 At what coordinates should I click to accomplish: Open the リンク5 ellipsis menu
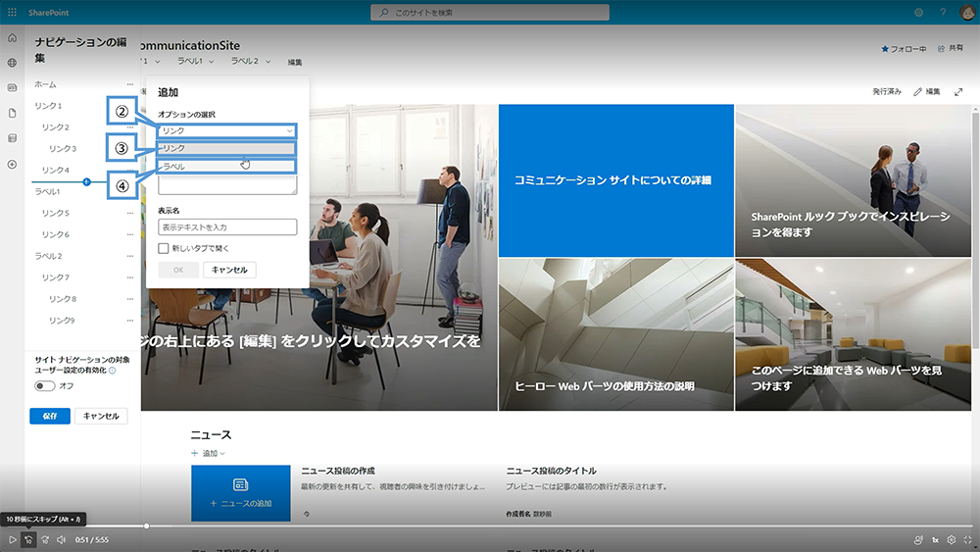130,213
